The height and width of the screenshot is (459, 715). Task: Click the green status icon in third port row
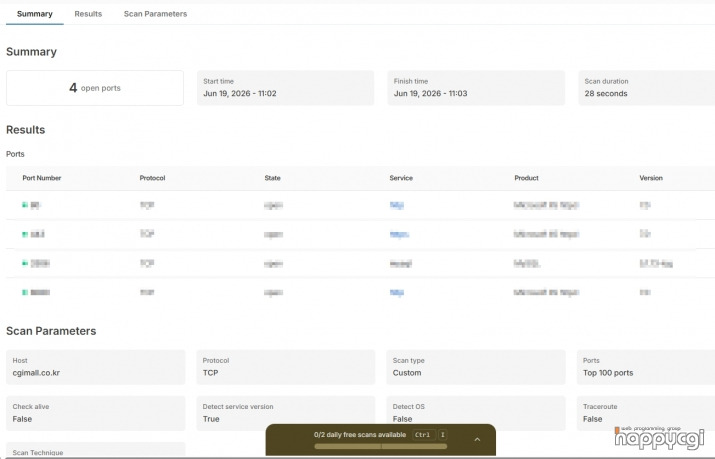(x=25, y=263)
